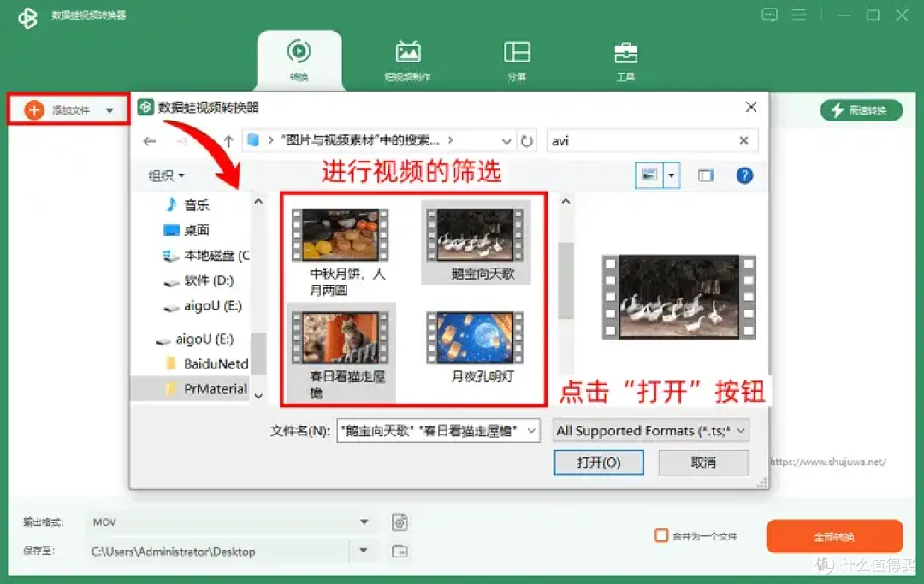The width and height of the screenshot is (924, 584).
Task: Select the BaiduNetd folder
Action: coord(207,363)
